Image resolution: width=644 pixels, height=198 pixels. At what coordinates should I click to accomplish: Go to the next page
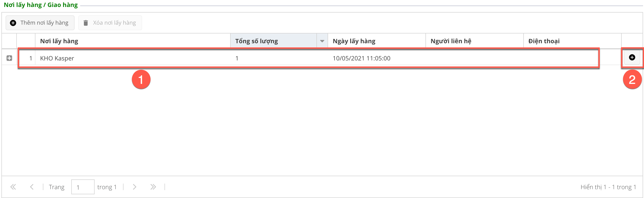(134, 187)
